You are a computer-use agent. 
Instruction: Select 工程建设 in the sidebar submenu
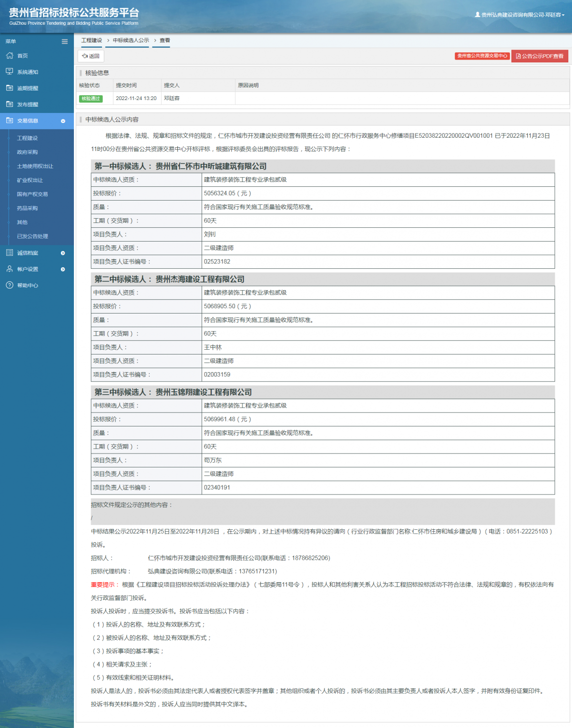click(x=27, y=138)
